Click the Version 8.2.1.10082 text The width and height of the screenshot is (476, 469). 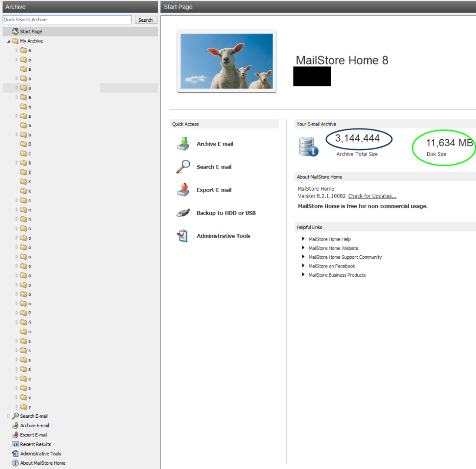pos(322,196)
